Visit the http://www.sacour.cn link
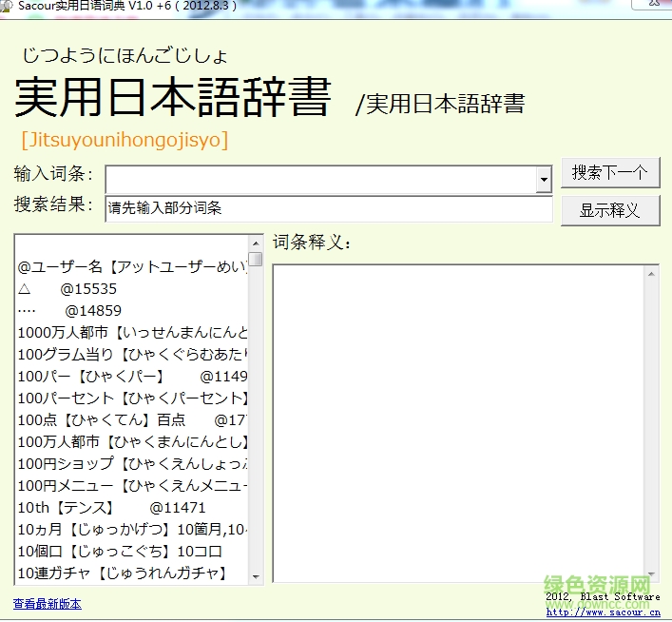Image resolution: width=672 pixels, height=622 pixels. coord(603,612)
